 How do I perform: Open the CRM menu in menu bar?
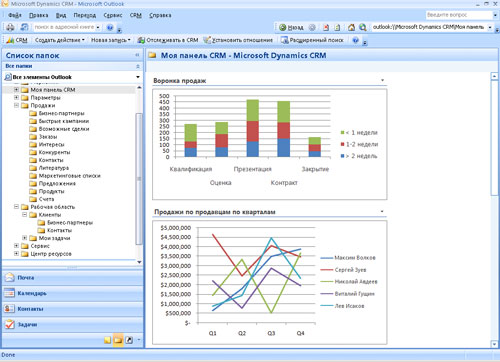pos(136,15)
